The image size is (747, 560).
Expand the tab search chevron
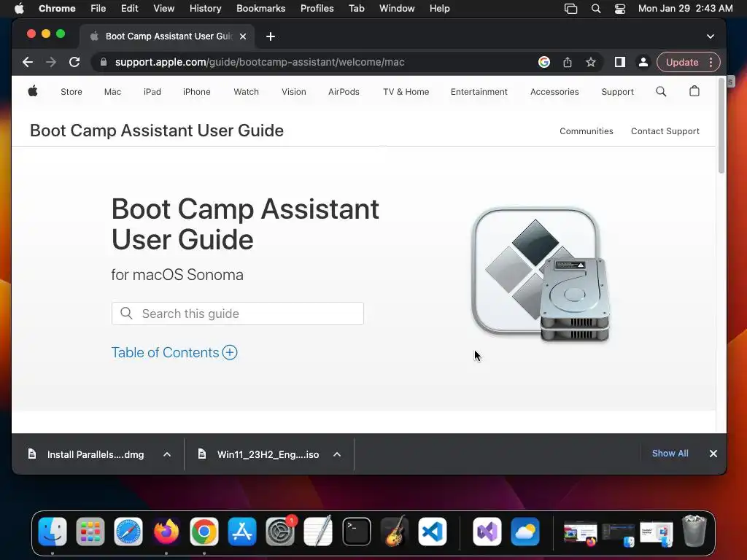[711, 36]
